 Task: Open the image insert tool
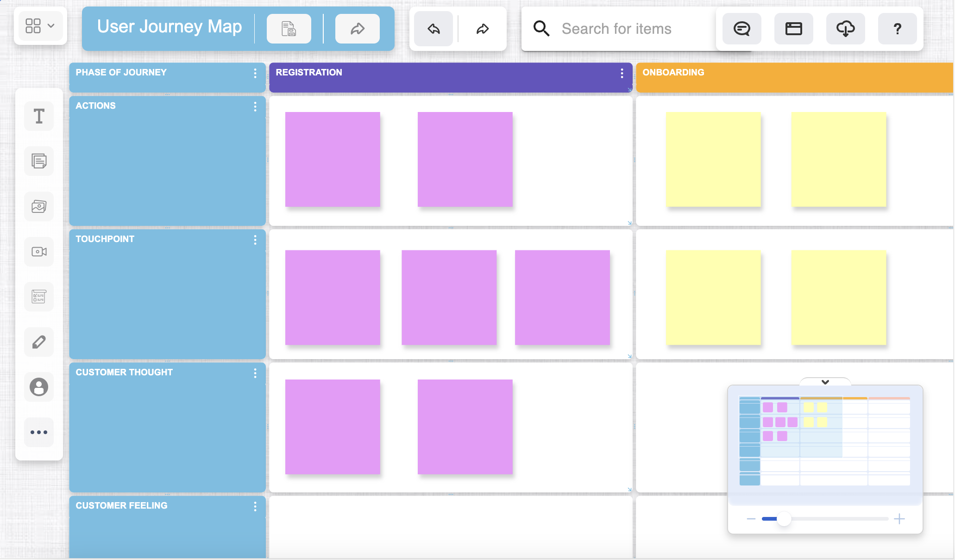(39, 206)
